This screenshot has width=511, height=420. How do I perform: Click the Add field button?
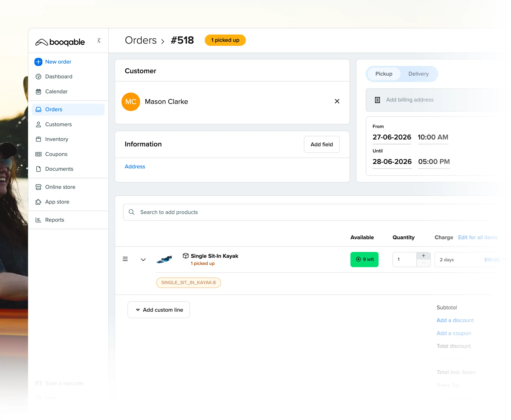[321, 144]
